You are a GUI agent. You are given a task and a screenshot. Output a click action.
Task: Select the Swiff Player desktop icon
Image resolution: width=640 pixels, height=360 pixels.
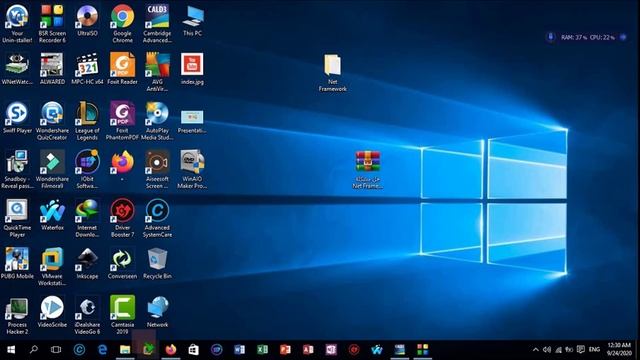coord(17,117)
